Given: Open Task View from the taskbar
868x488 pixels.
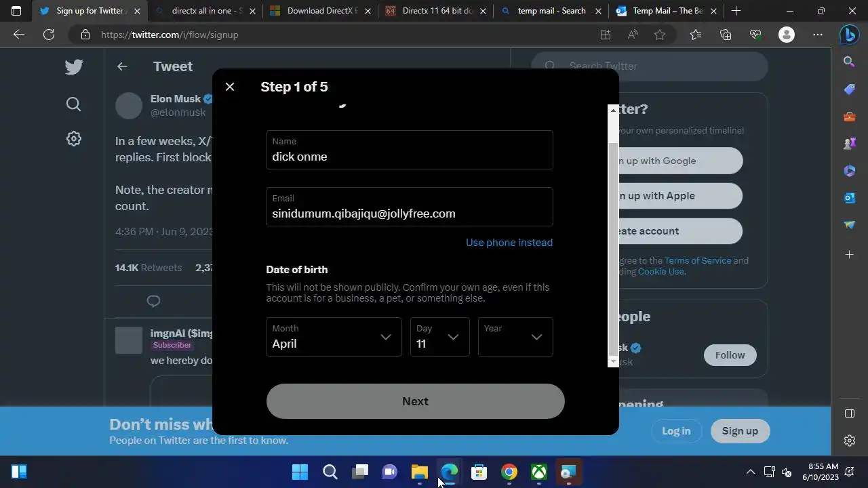Looking at the screenshot, I should pyautogui.click(x=360, y=472).
